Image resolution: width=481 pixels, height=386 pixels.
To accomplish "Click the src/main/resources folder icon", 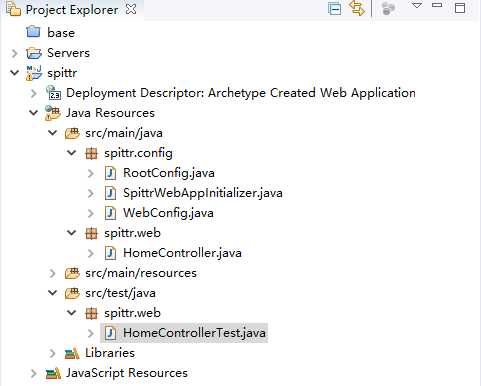I will (72, 273).
